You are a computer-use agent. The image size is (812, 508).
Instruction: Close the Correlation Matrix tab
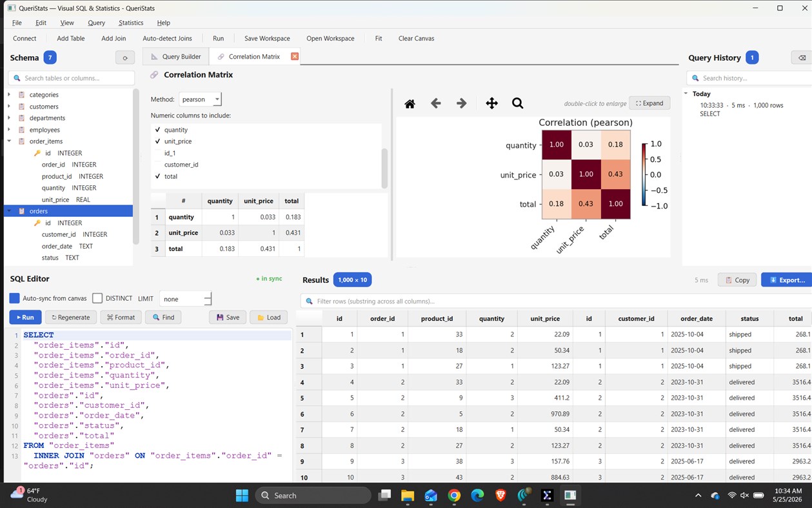[295, 56]
